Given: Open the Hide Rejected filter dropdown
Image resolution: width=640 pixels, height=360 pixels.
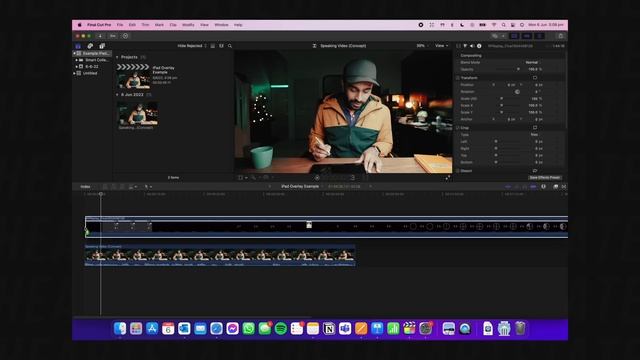Looking at the screenshot, I should pos(192,46).
